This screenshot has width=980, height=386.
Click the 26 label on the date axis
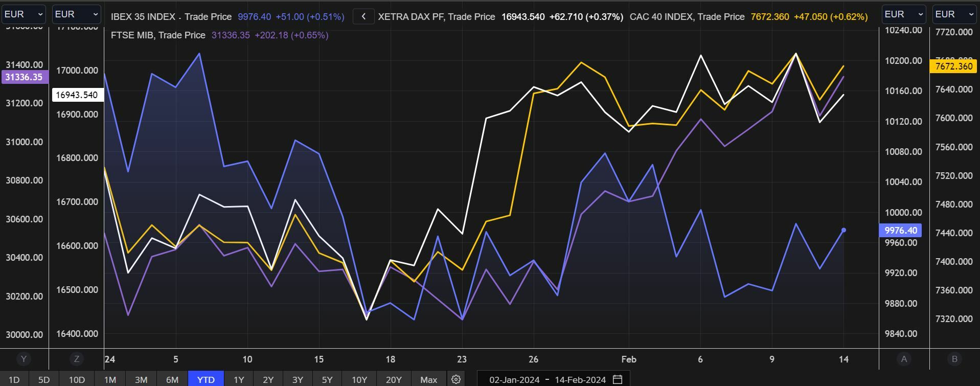coord(533,359)
